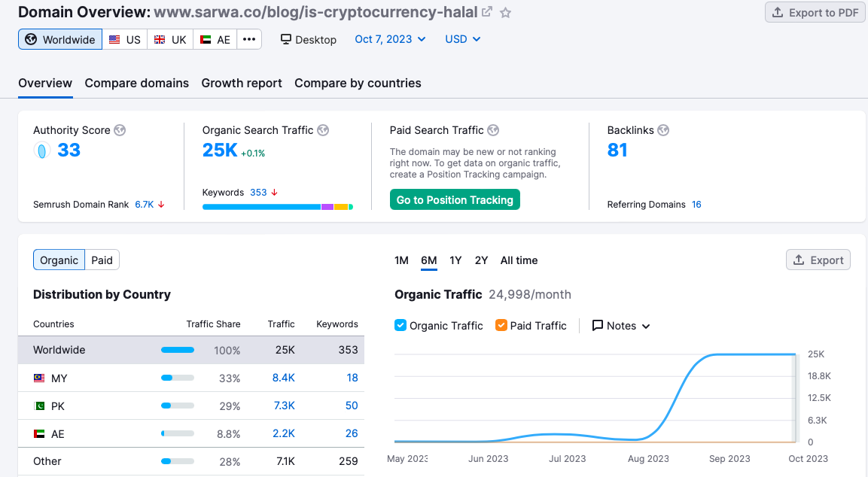
Task: Click the globe icon next to Authority Score
Action: (x=120, y=130)
